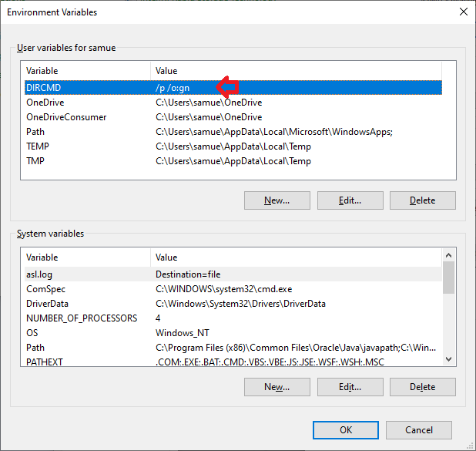
Task: Click system variables scroll down arrow
Action: [x=449, y=359]
